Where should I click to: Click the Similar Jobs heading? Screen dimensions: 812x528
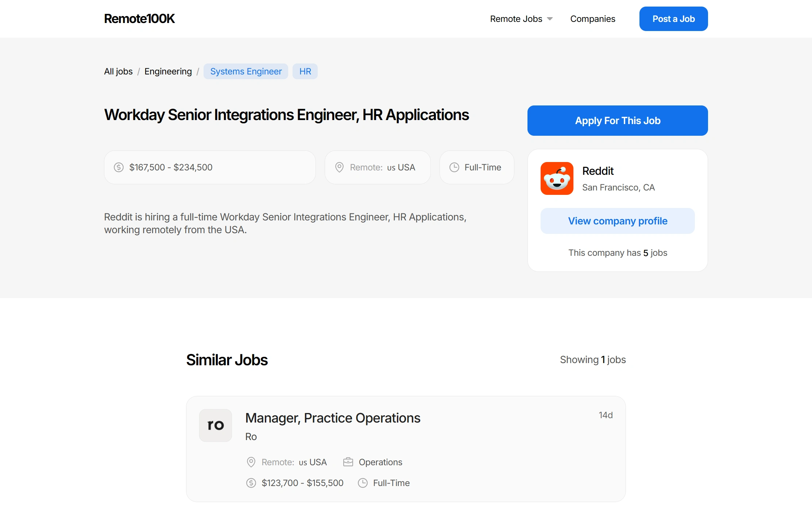pos(227,360)
